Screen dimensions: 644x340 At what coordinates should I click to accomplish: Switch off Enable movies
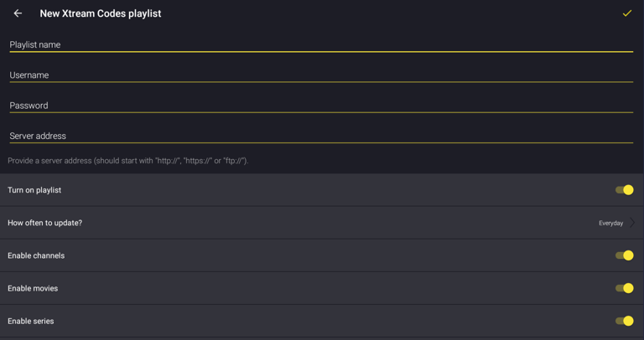[x=625, y=288]
